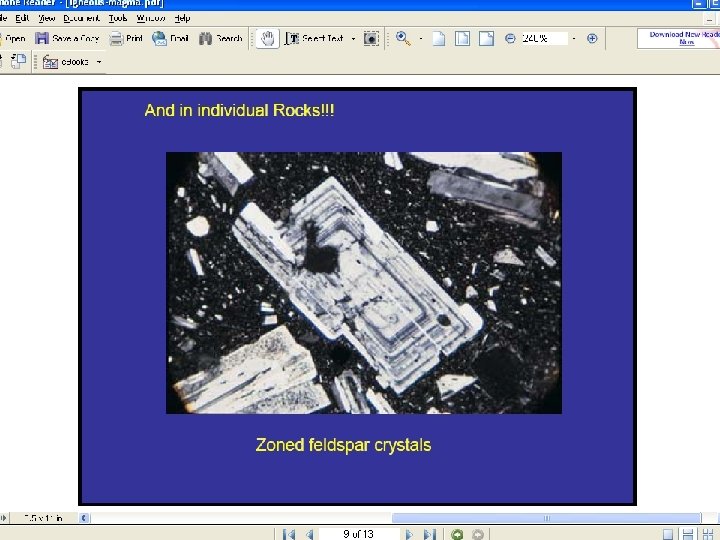This screenshot has width=720, height=540.
Task: Click the 9 of 13 page number field
Action: pyautogui.click(x=359, y=534)
